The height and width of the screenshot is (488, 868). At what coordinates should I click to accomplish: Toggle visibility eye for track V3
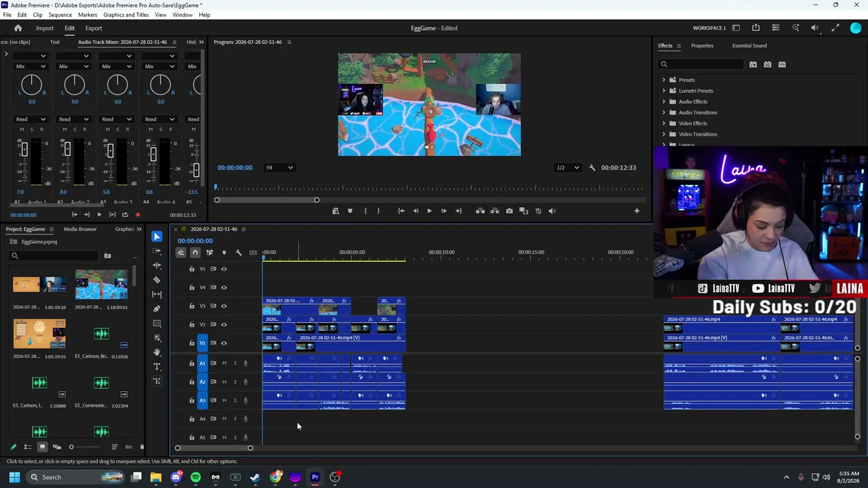click(x=224, y=306)
